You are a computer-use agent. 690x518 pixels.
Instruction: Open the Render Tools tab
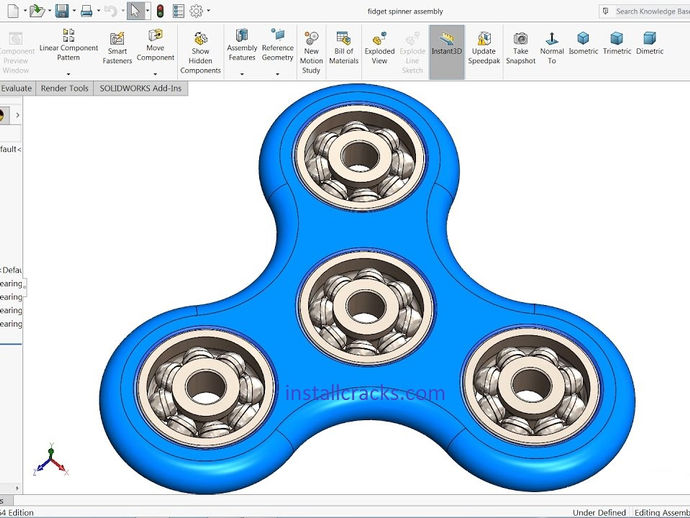65,88
